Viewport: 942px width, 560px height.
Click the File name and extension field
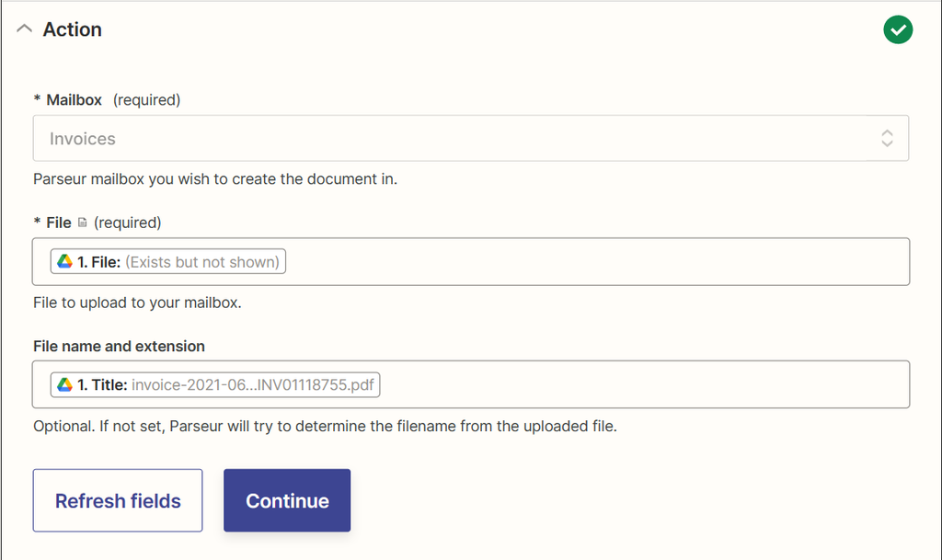pos(552,384)
